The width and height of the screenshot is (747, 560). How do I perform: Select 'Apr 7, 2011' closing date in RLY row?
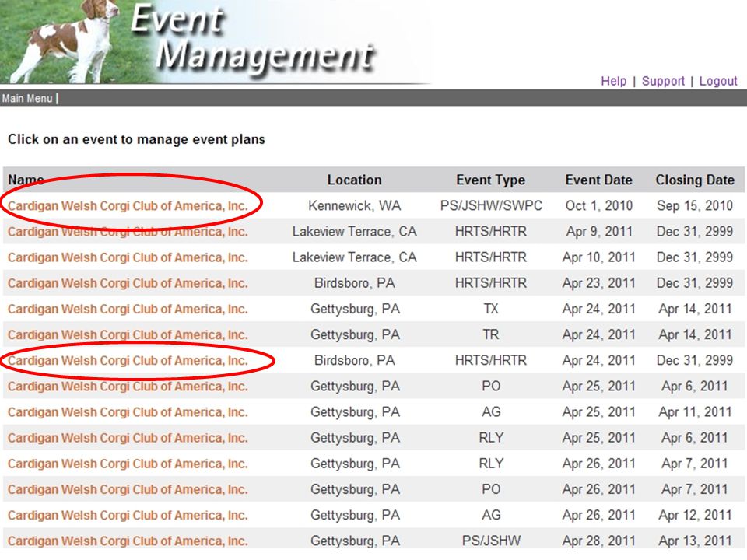(695, 463)
